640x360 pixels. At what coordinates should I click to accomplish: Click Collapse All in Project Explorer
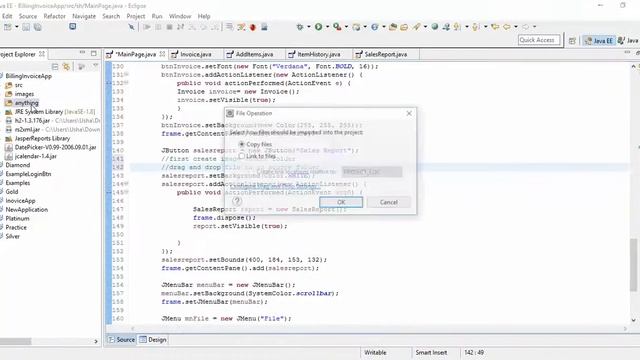click(55, 67)
